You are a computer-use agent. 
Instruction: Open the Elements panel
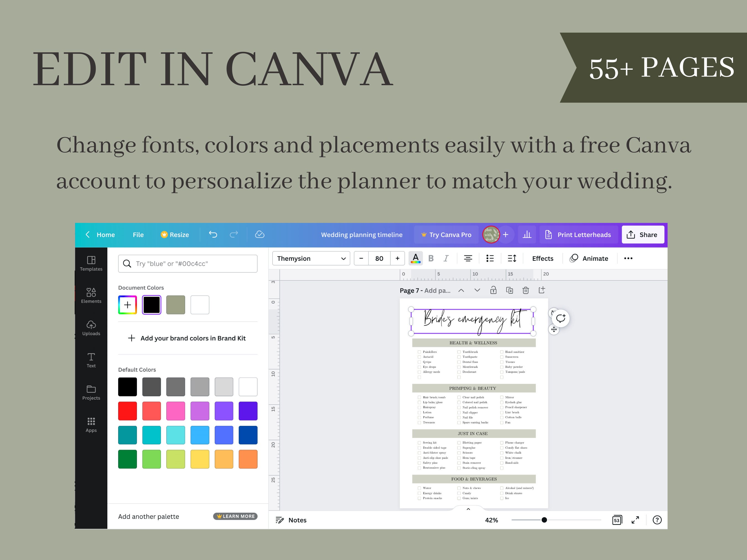point(91,296)
